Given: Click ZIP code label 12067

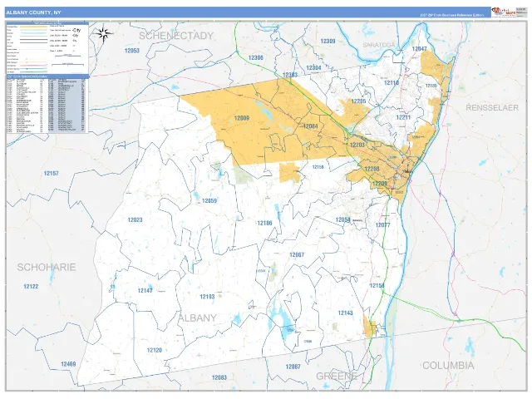Looking at the screenshot, I should [297, 255].
